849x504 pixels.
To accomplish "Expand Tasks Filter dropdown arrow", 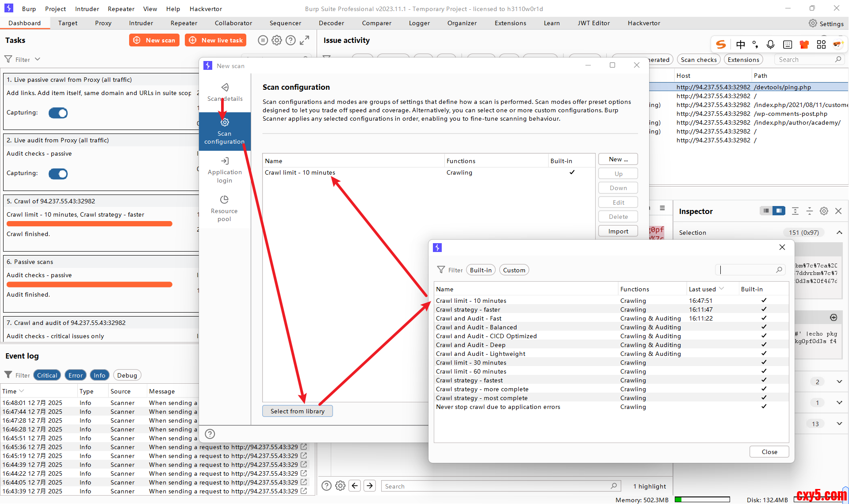I will click(x=38, y=59).
